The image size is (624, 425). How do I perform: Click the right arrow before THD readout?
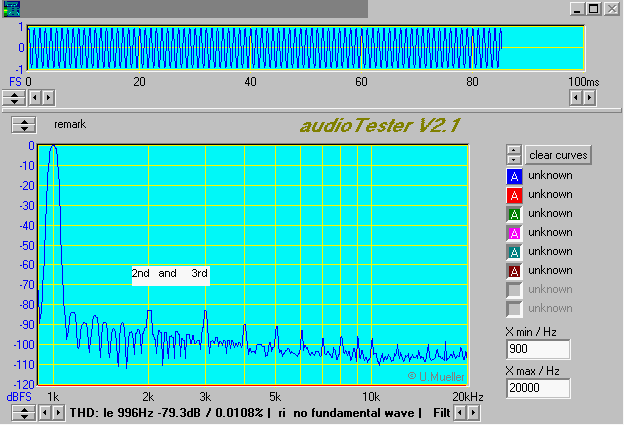pos(58,413)
